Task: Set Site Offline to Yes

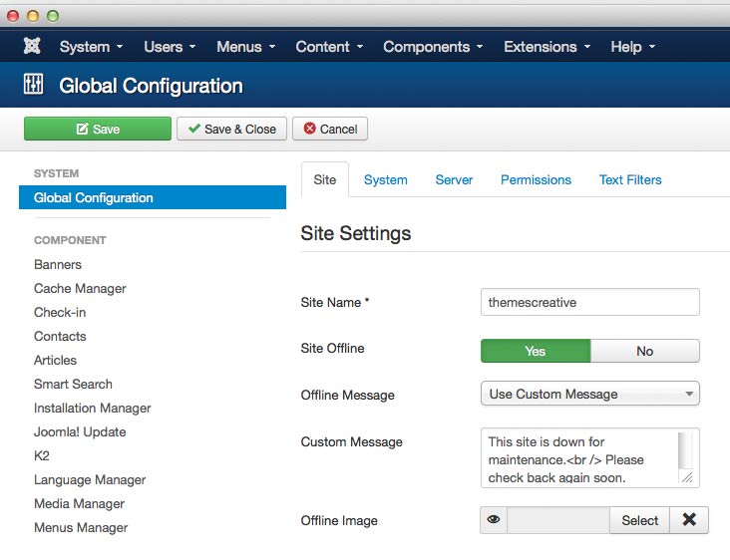Action: pos(536,351)
